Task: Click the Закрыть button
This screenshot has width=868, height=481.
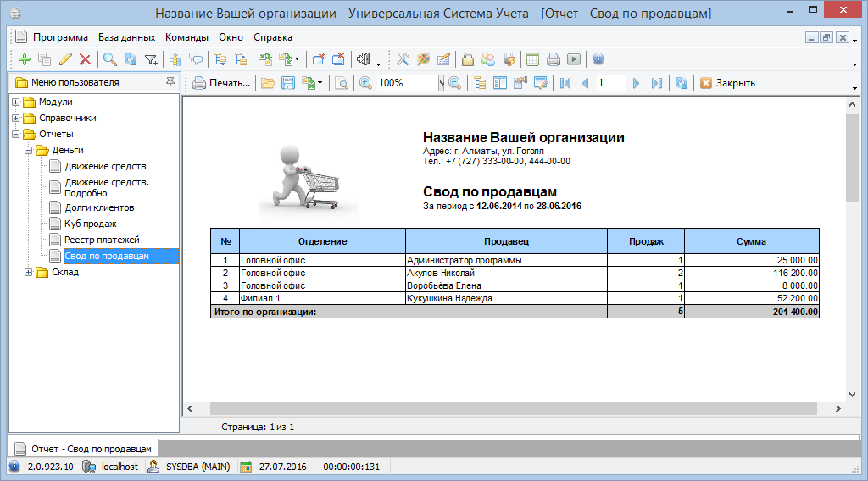Action: (x=727, y=83)
